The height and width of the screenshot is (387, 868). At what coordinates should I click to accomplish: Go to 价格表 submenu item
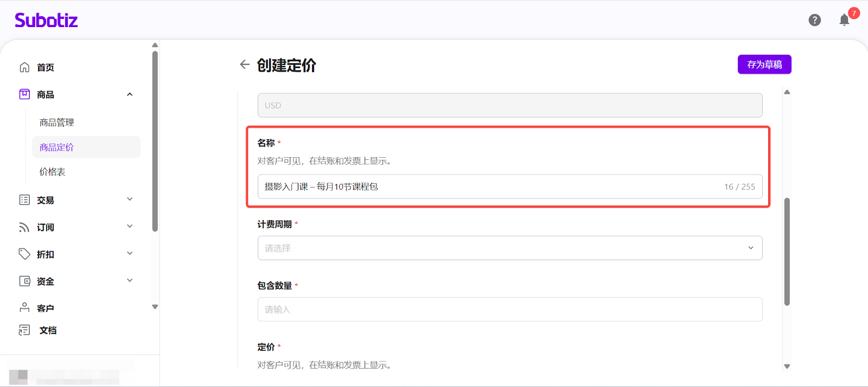(53, 172)
